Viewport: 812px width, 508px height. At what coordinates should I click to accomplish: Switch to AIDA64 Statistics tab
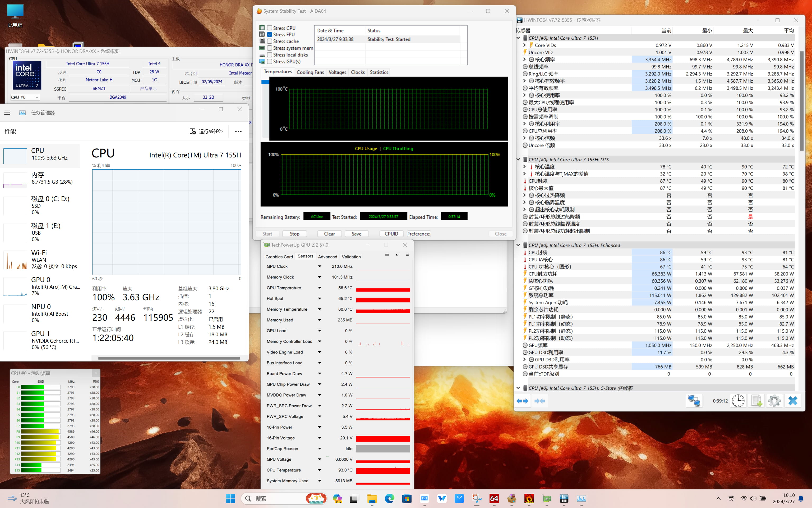[379, 72]
